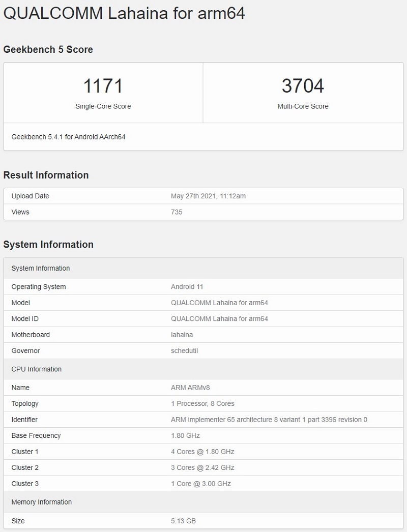The height and width of the screenshot is (532, 407).
Task: Select the views count 735
Action: click(177, 212)
